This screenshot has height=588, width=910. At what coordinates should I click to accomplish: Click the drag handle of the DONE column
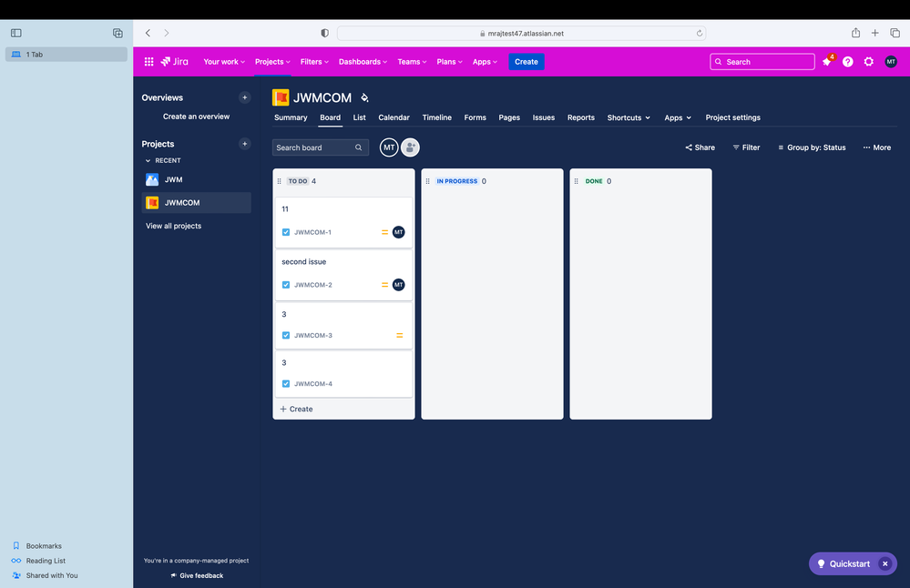click(x=577, y=181)
